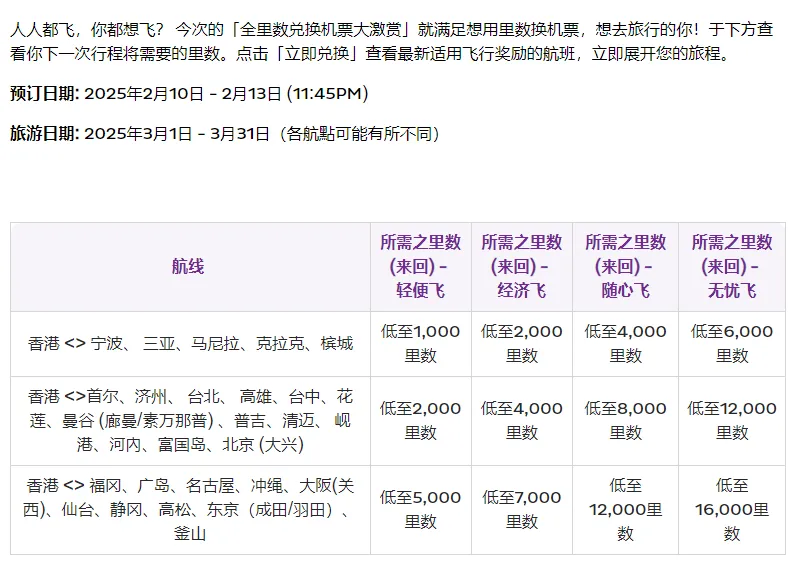The width and height of the screenshot is (796, 564).
Task: Click 经济飞 mileage for the 宁波 route row
Action: (521, 343)
